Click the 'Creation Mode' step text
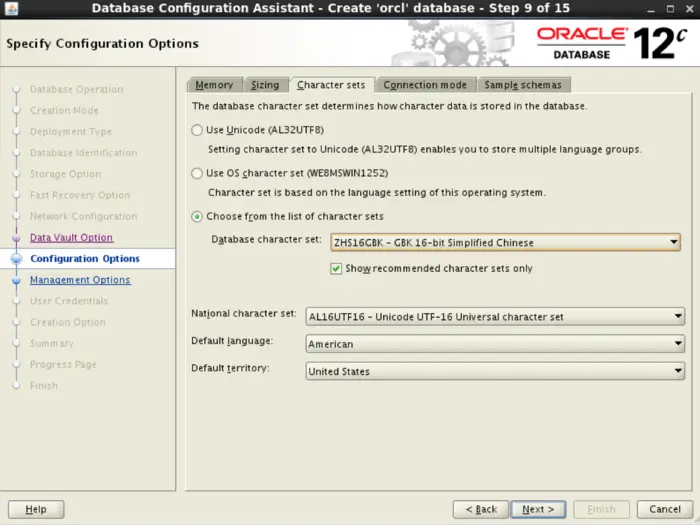The height and width of the screenshot is (525, 700). (64, 110)
